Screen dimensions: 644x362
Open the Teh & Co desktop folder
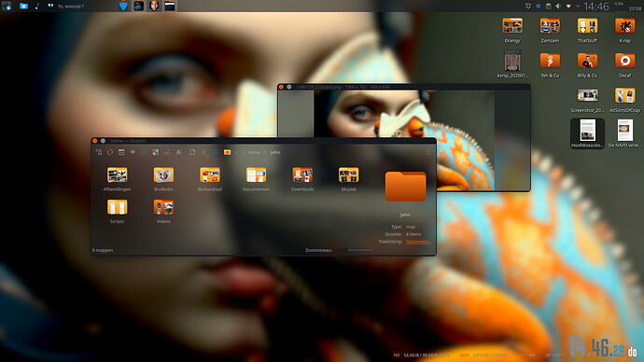point(550,65)
